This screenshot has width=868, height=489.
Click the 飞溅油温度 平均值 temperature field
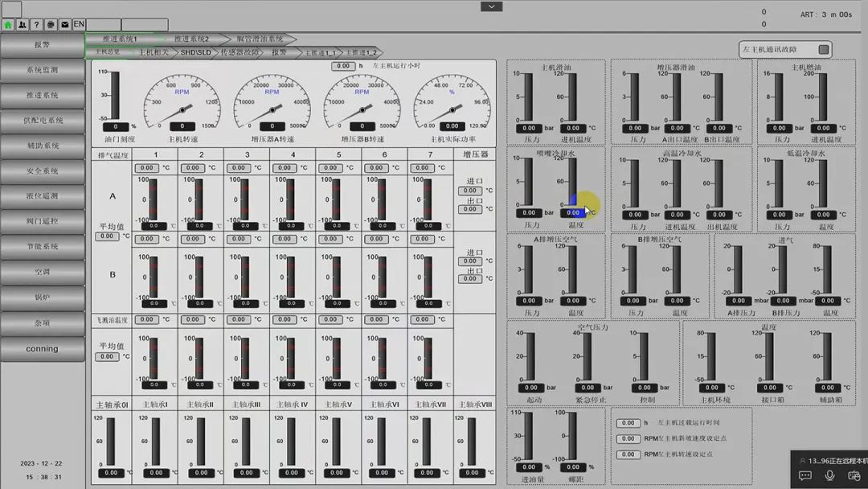(x=107, y=356)
